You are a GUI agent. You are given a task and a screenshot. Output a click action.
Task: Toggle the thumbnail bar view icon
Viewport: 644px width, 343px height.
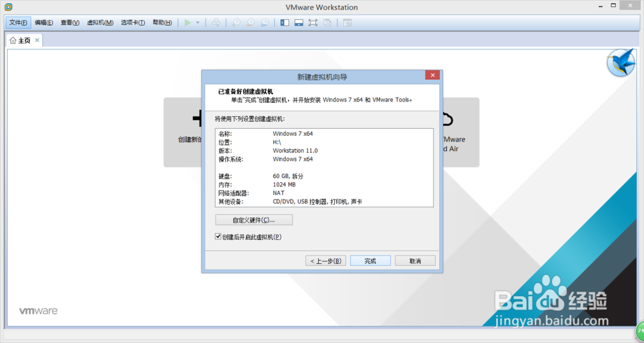pyautogui.click(x=299, y=23)
